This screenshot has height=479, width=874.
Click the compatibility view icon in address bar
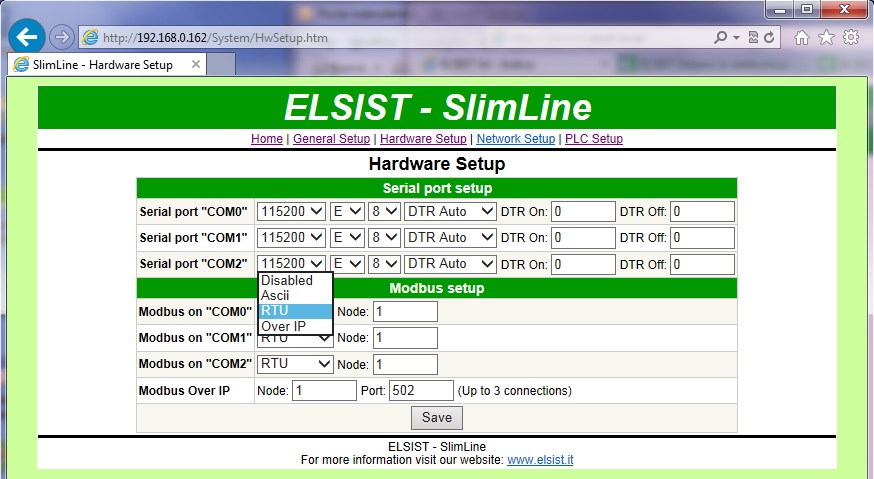tap(753, 37)
